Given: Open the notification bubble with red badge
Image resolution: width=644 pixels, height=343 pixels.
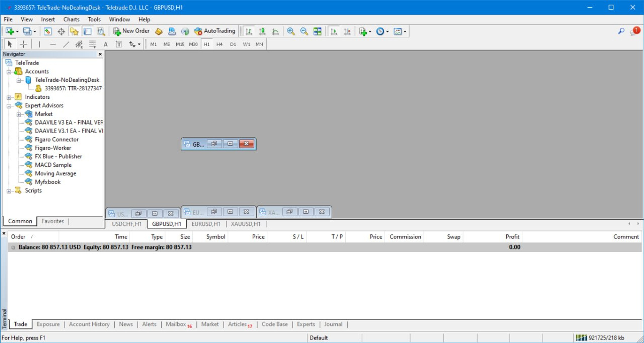Looking at the screenshot, I should [635, 31].
